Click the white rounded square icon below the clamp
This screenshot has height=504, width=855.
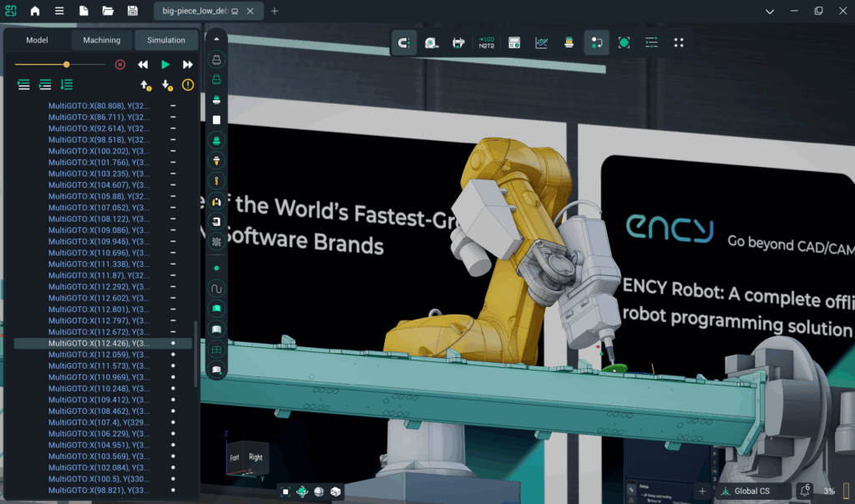point(216,221)
